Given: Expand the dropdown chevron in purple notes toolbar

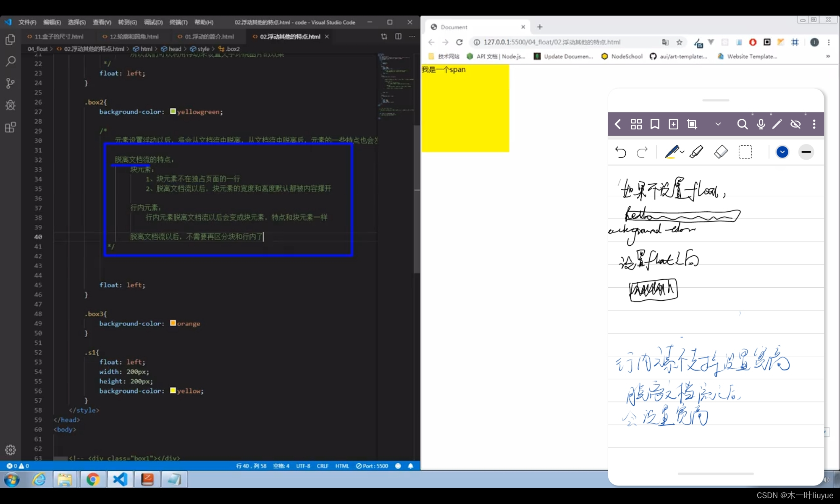Looking at the screenshot, I should click(718, 124).
